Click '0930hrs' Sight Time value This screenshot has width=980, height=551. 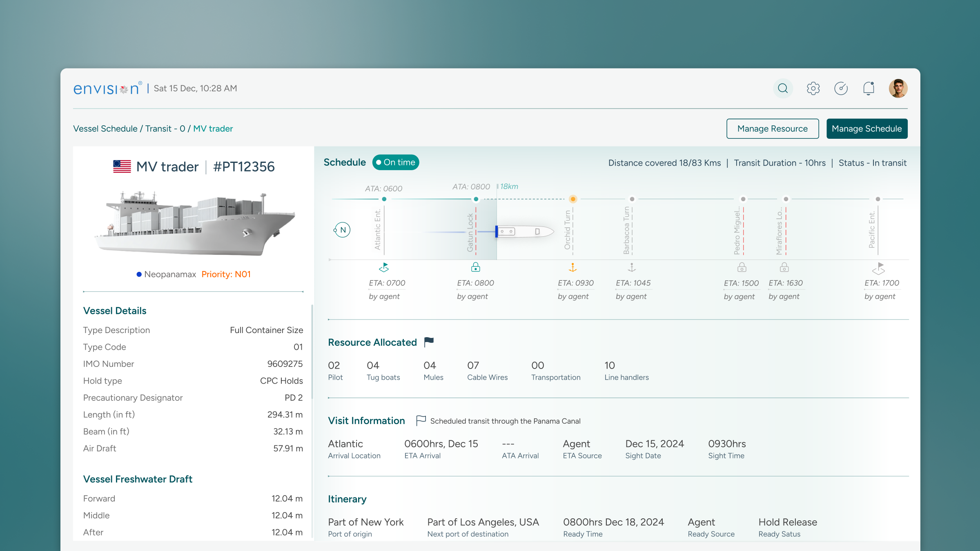pyautogui.click(x=727, y=444)
